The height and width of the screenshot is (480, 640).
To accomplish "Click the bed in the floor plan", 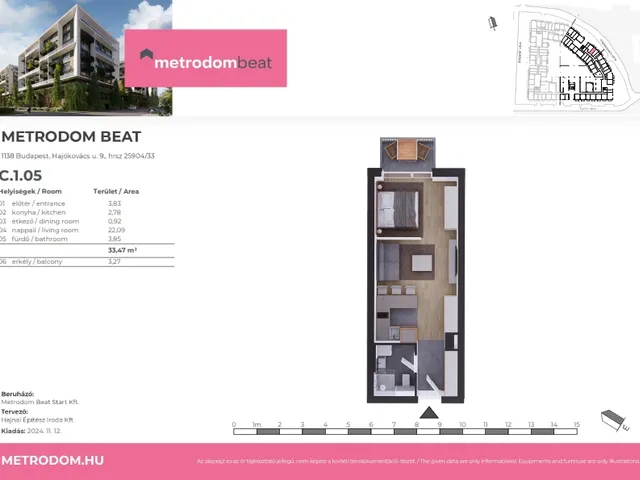I will [x=396, y=208].
